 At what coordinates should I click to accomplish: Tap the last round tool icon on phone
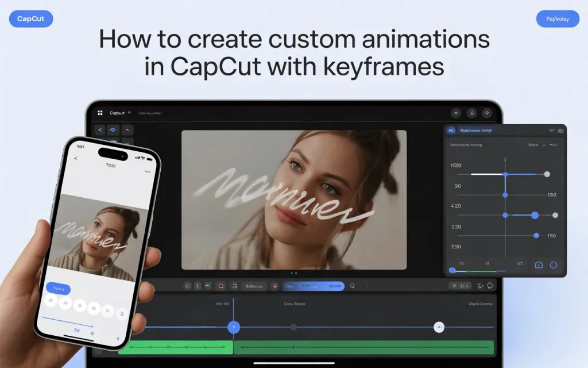[122, 313]
